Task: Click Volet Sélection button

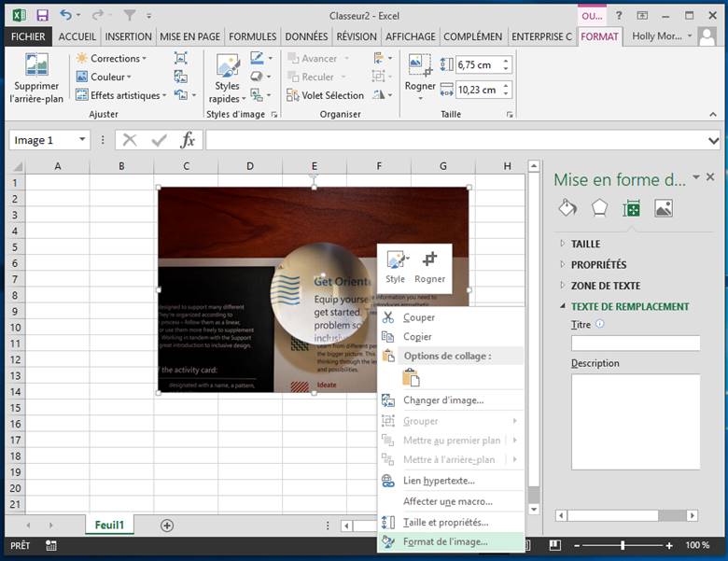Action: tap(324, 95)
